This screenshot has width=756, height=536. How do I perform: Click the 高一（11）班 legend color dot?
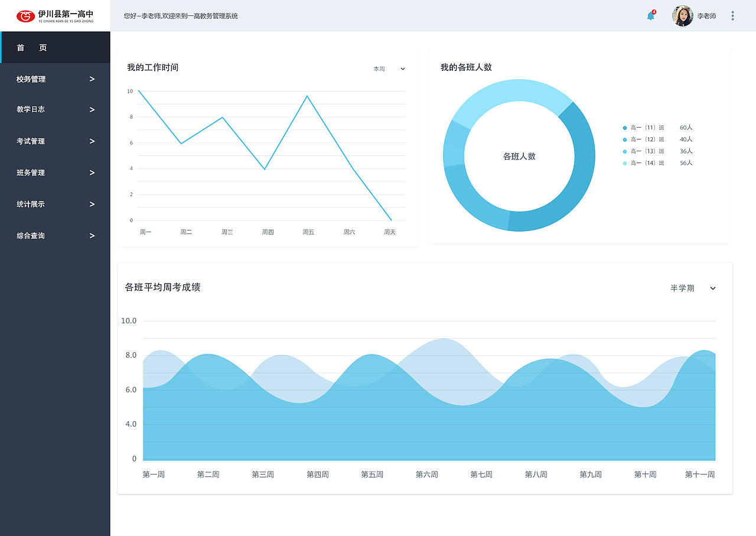tap(625, 128)
